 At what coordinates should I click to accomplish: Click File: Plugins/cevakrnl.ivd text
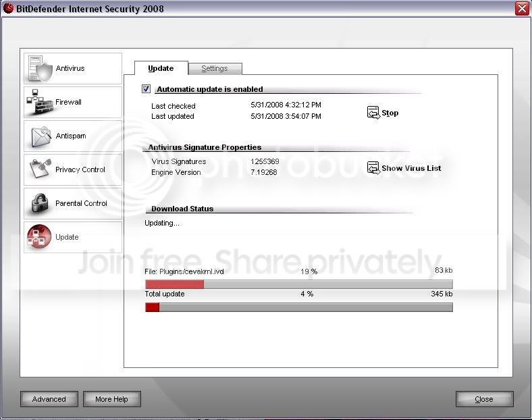184,271
